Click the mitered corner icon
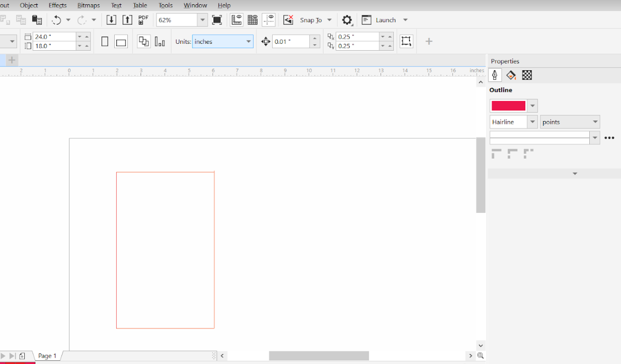The image size is (621, 364). pos(496,154)
